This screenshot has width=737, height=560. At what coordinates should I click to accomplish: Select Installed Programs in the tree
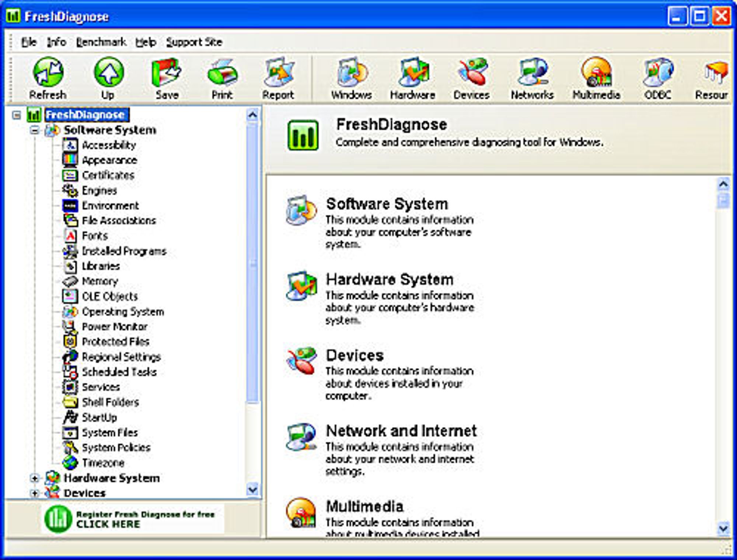pyautogui.click(x=124, y=251)
